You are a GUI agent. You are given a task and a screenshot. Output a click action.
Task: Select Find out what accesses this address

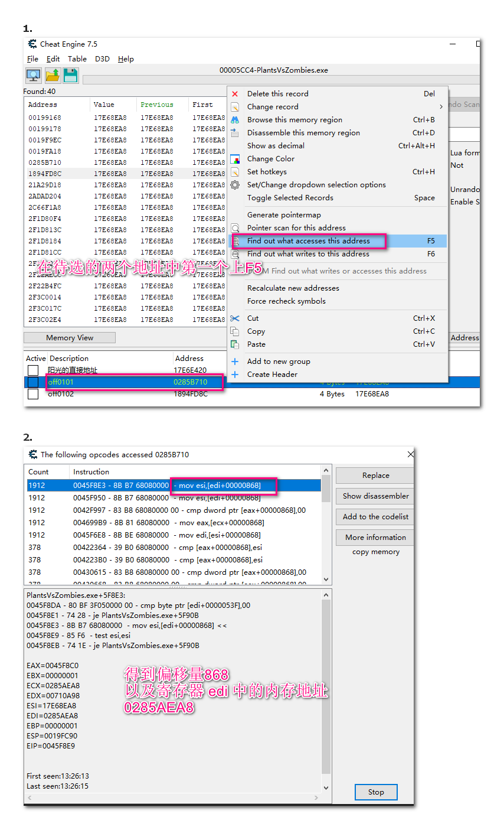(338, 241)
